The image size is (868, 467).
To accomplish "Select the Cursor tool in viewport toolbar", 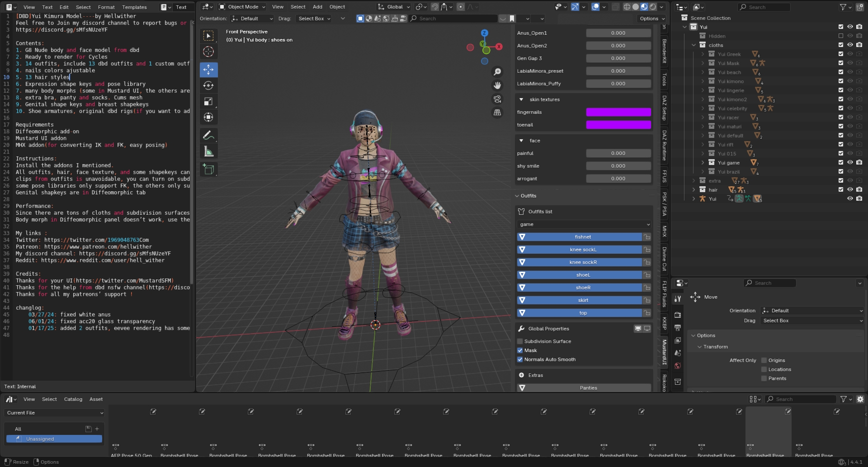I will [x=208, y=52].
